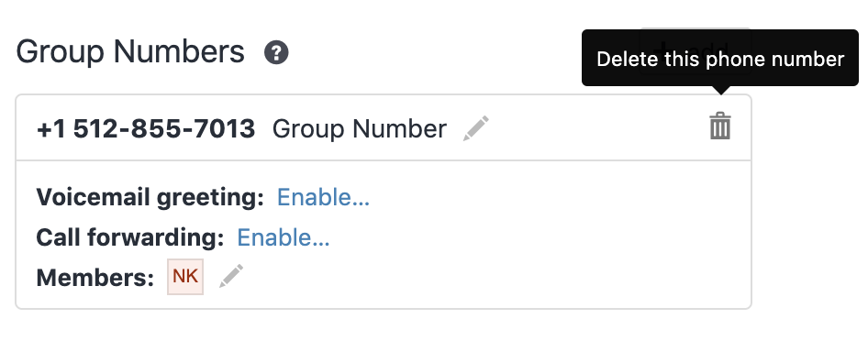The image size is (868, 363).
Task: Edit the Group Number label pencil
Action: click(x=476, y=128)
